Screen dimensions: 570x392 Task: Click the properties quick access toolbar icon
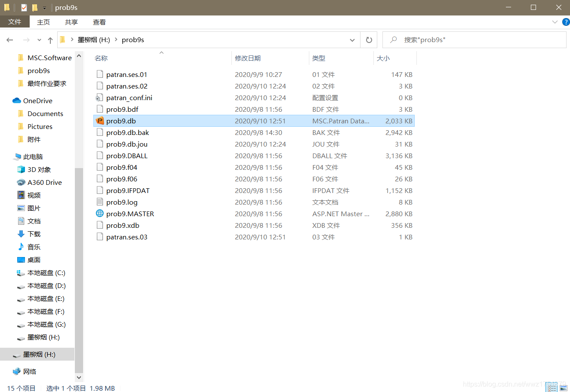pos(24,8)
